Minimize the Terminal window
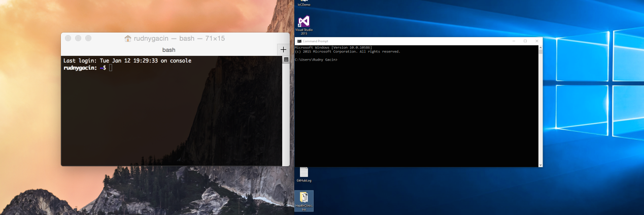644x215 pixels. pyautogui.click(x=78, y=38)
